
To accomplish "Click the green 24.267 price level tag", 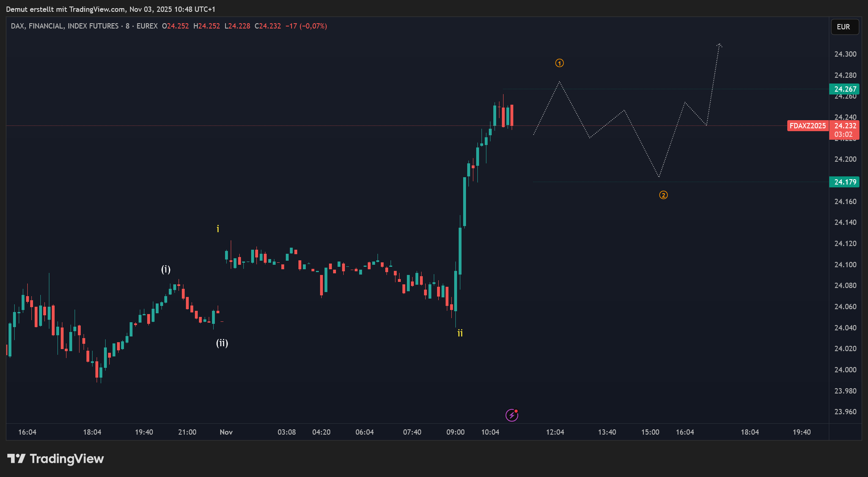I will tap(844, 89).
